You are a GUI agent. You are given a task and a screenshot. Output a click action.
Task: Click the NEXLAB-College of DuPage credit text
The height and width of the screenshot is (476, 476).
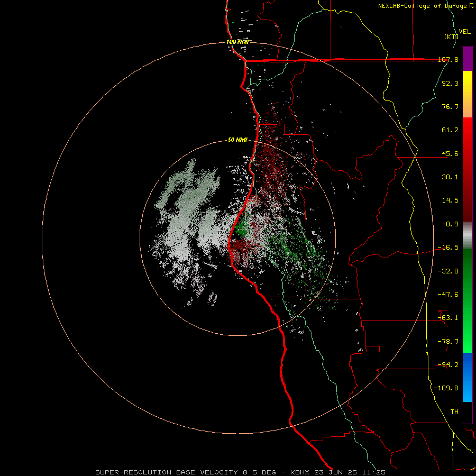pyautogui.click(x=422, y=6)
